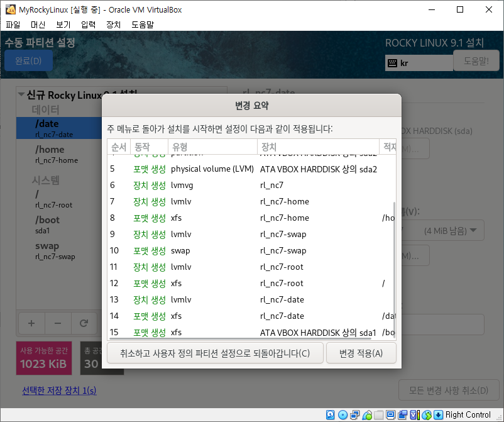Click the keyboard capture arrow icon
This screenshot has height=422, width=504.
(x=439, y=415)
